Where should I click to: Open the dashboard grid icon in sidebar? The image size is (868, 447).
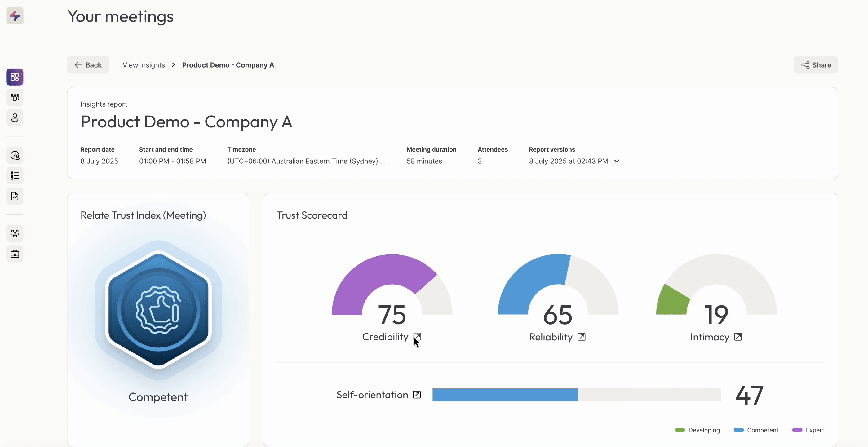[15, 77]
